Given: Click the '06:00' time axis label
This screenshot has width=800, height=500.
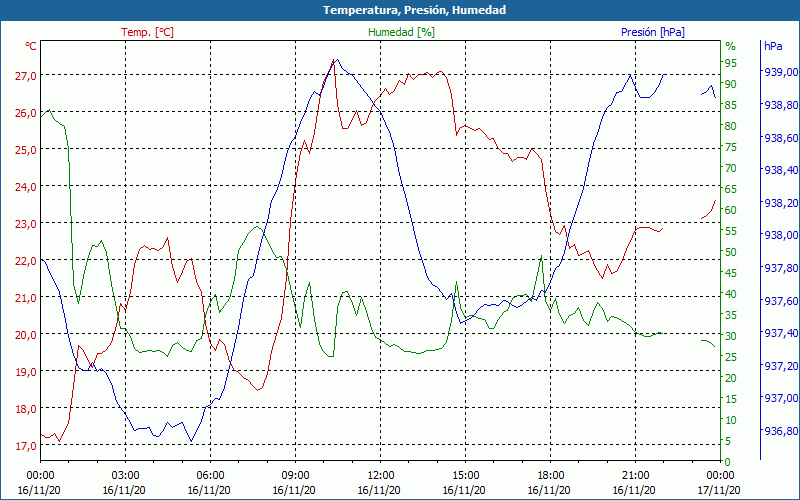Looking at the screenshot, I should pyautogui.click(x=210, y=474).
